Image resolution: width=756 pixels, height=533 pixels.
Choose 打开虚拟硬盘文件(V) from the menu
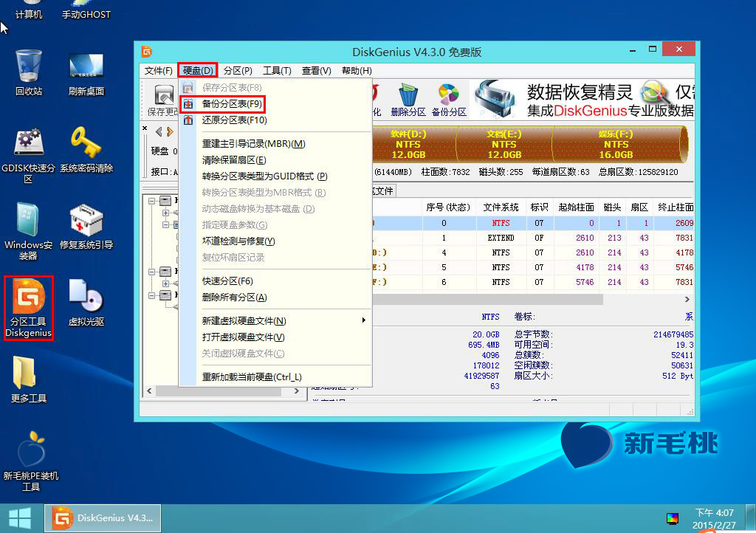(x=275, y=337)
